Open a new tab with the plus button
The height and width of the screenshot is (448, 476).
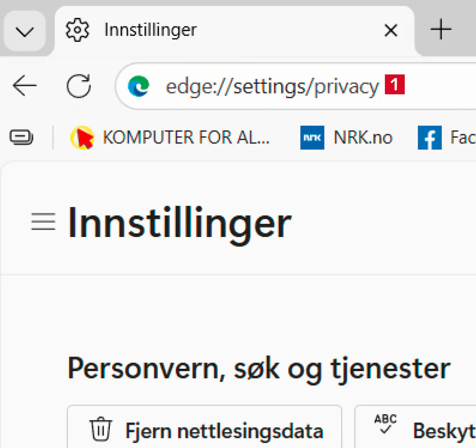coord(441,30)
